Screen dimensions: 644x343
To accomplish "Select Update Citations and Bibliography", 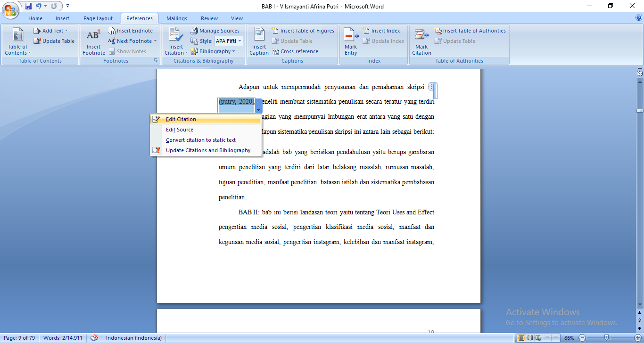I will [206, 150].
